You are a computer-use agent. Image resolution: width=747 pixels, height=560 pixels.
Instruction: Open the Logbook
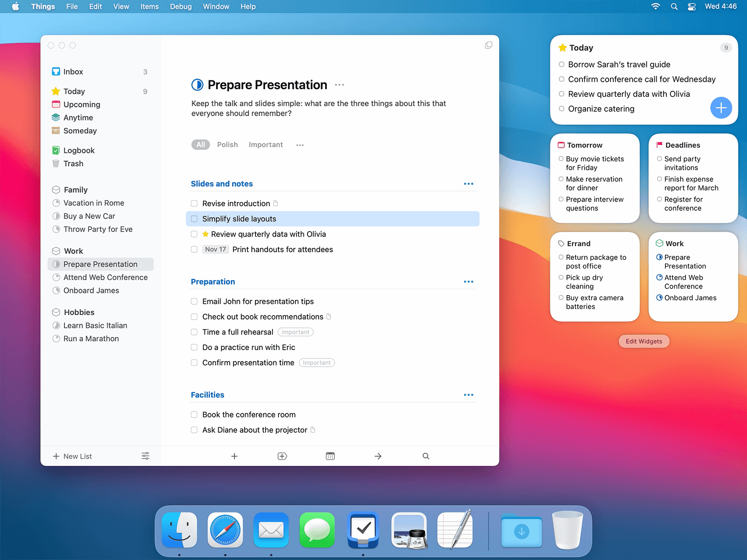point(79,150)
